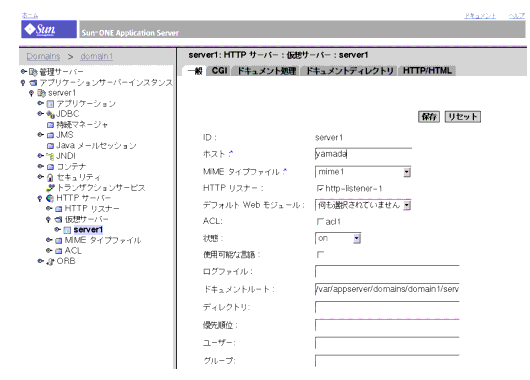Screen dimensions: 530x380
Task: Click the 優先順位 input field
Action: (387, 325)
